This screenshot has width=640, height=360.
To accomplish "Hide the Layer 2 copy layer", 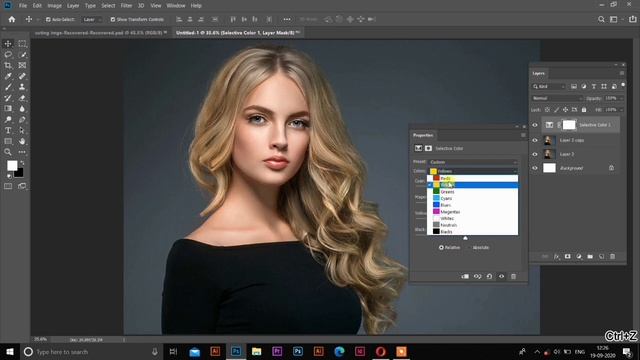I will [x=535, y=140].
